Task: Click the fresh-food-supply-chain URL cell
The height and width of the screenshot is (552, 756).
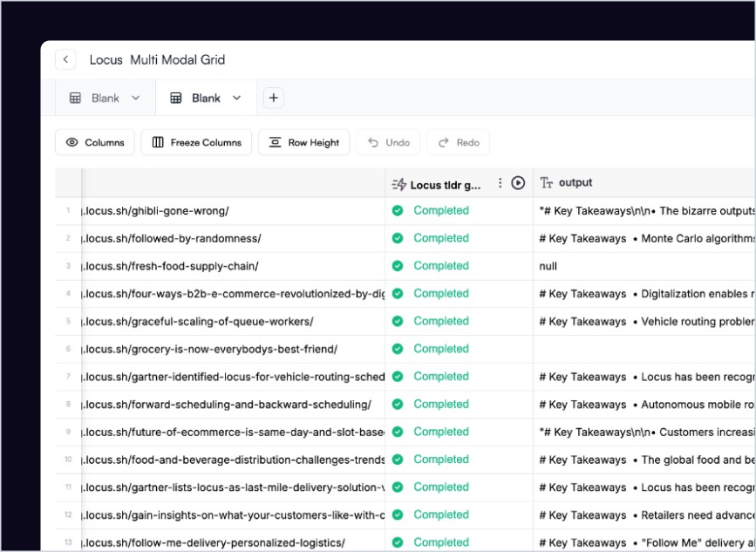Action: pos(234,266)
